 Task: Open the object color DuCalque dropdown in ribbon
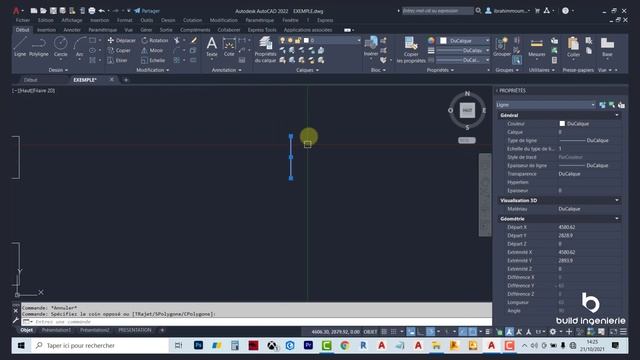click(x=464, y=40)
